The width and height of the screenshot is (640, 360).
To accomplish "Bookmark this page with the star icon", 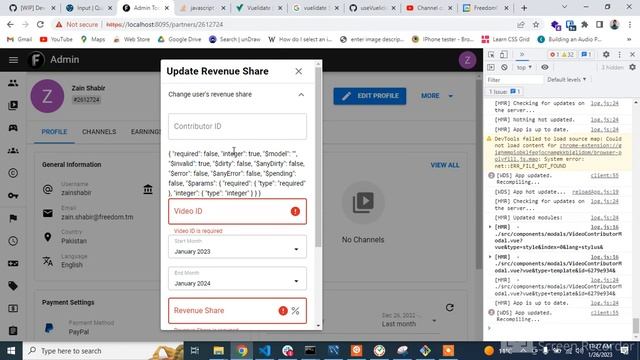I will click(x=536, y=25).
